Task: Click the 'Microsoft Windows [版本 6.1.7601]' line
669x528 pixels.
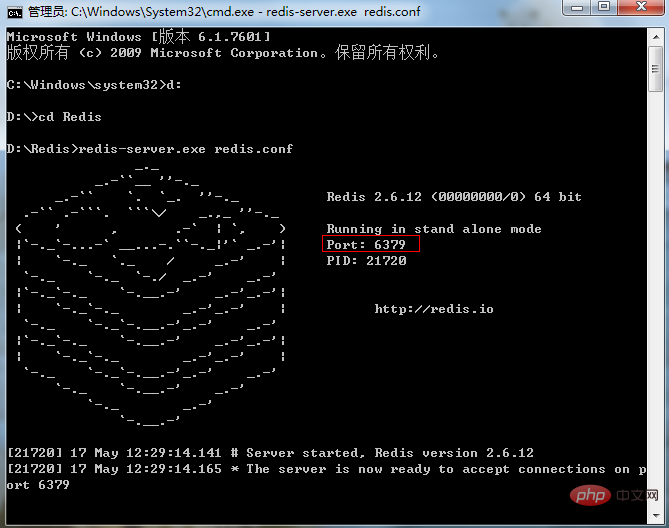Action: pos(139,37)
